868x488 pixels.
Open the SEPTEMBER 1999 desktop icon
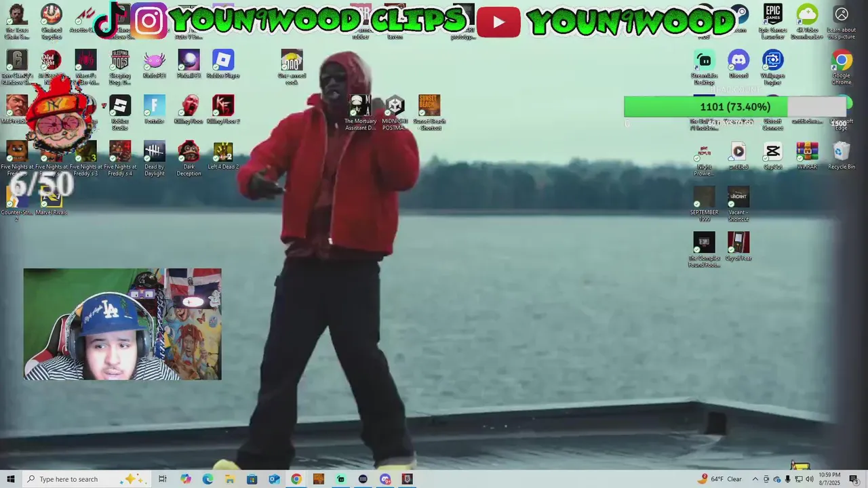704,204
